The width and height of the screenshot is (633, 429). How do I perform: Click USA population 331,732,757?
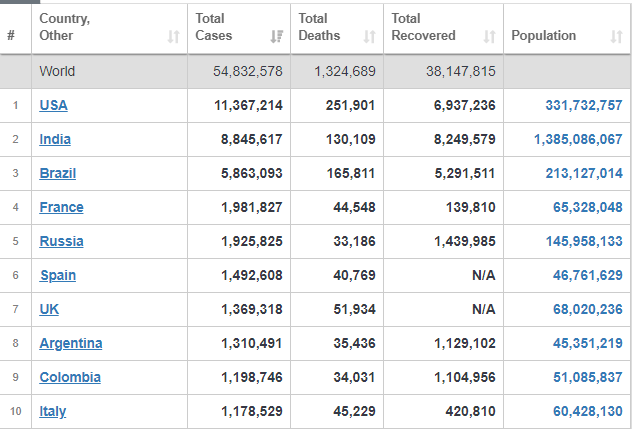(x=584, y=105)
